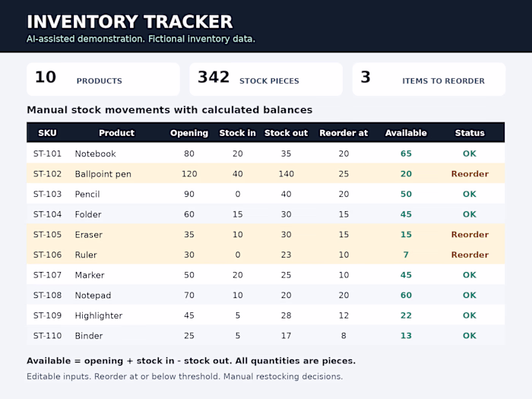Select the 3 ITEMS TO REORDER card

tap(429, 79)
